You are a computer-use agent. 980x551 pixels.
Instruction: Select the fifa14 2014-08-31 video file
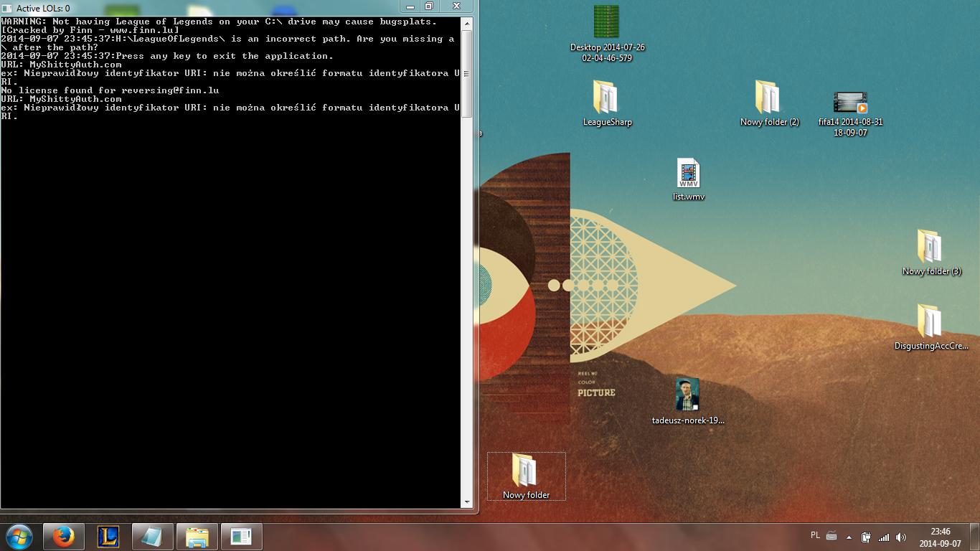(x=850, y=113)
